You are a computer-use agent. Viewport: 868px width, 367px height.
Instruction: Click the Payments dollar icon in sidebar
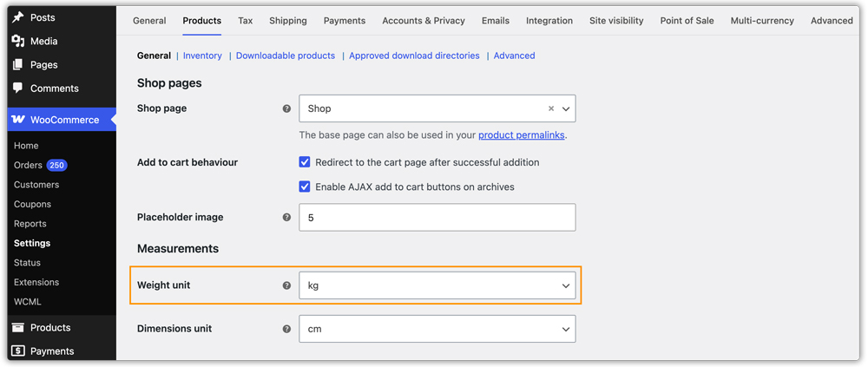[18, 351]
